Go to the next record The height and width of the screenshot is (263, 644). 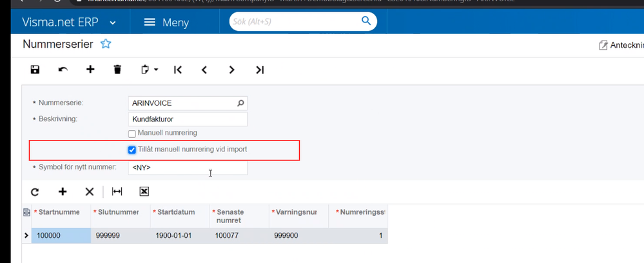232,70
